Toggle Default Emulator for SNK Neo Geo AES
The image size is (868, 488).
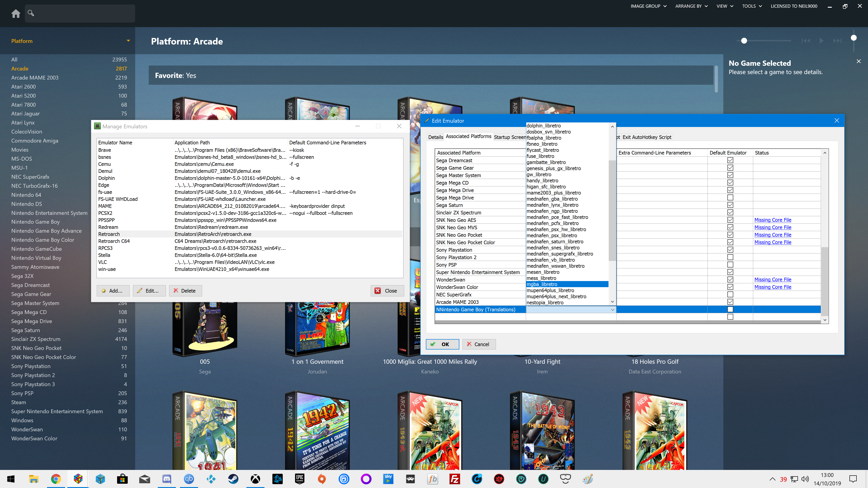coord(730,220)
